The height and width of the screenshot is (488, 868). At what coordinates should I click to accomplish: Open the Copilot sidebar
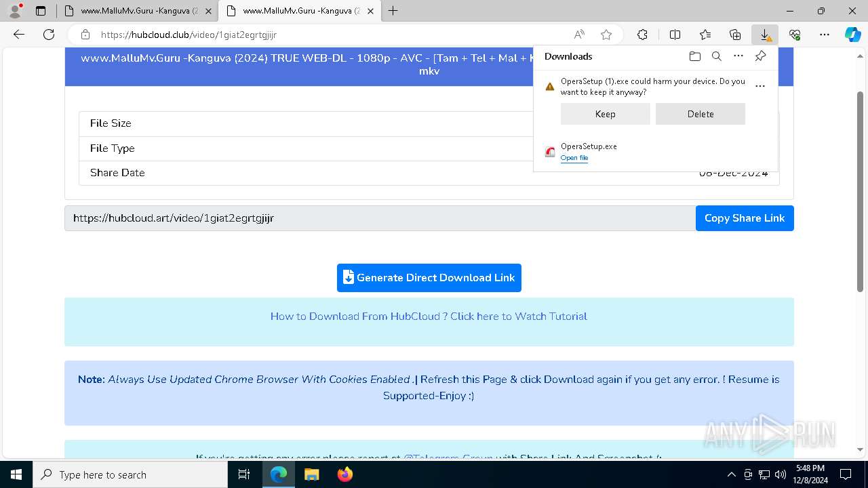click(x=853, y=35)
